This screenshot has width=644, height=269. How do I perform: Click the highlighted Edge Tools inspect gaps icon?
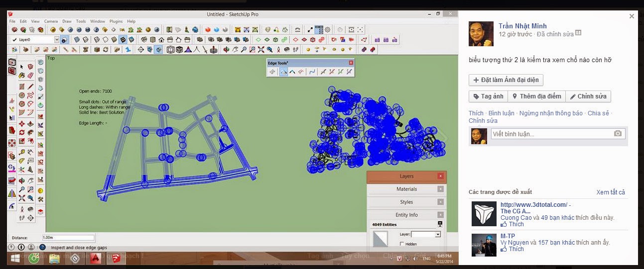pos(284,72)
